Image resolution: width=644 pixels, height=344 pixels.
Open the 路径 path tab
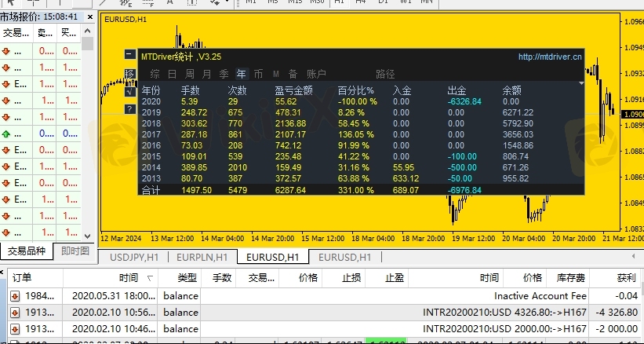385,74
